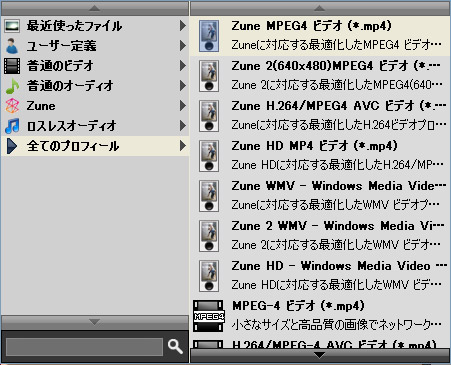Click the 全てのプロフィール play-arrow icon
This screenshot has height=365, width=451.
click(12, 146)
